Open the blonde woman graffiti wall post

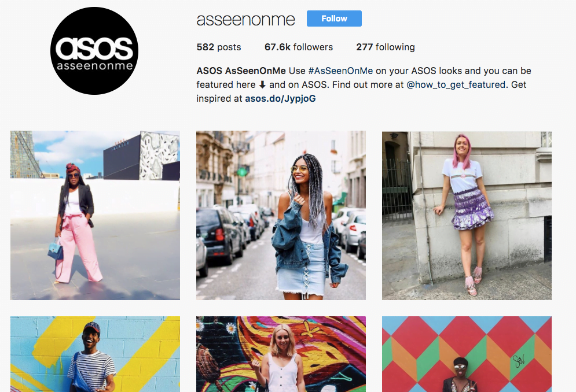pyautogui.click(x=281, y=354)
